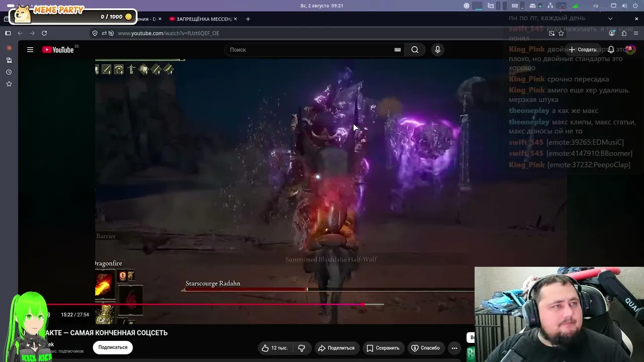
Task: Expand the list-all-tabs chevron
Action: click(x=610, y=19)
